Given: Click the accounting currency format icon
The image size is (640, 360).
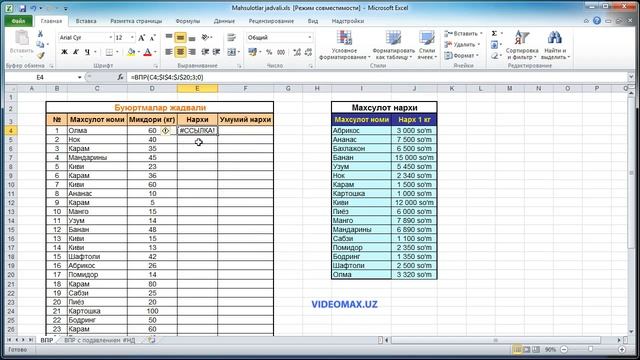Looking at the screenshot, I should [x=252, y=52].
